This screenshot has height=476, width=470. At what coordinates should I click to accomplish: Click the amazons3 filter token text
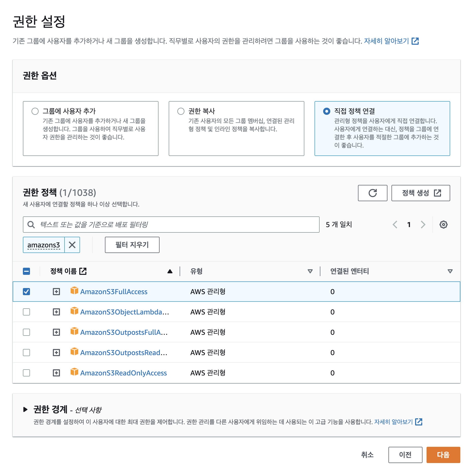coord(44,245)
